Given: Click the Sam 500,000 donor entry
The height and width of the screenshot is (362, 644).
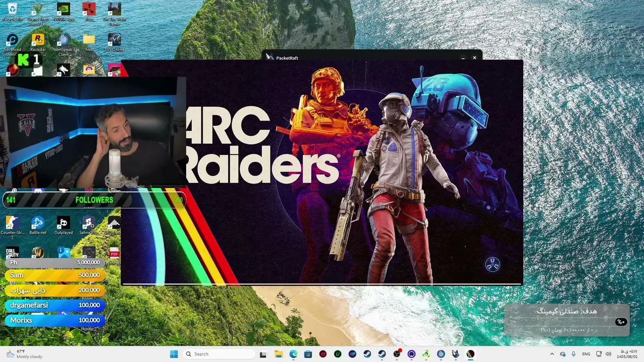Looking at the screenshot, I should point(55,275).
